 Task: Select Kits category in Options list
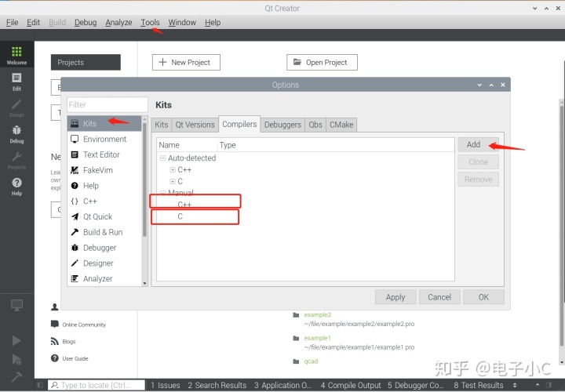pos(104,123)
